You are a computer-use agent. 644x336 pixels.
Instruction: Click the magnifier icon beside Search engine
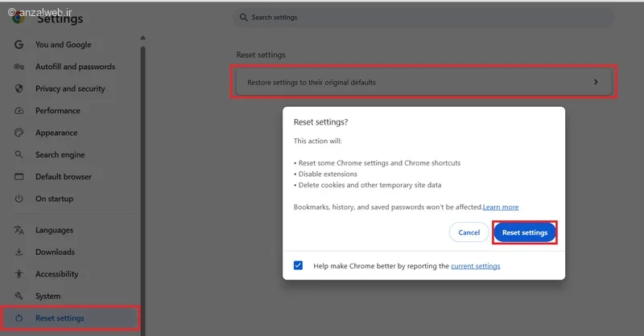[19, 154]
